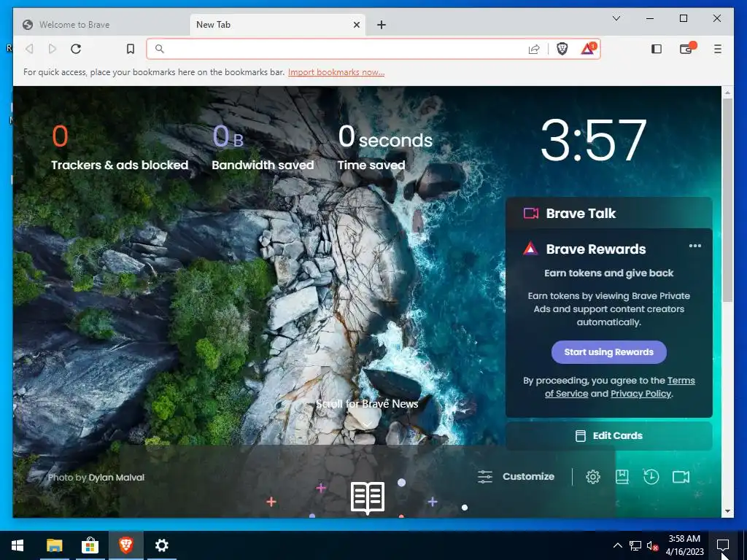
Task: Click the Trackers & ads blocked stat
Action: (x=120, y=147)
